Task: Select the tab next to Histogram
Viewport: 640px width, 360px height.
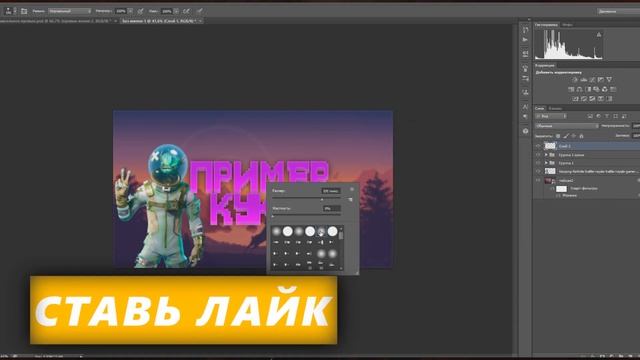Action: (567, 25)
